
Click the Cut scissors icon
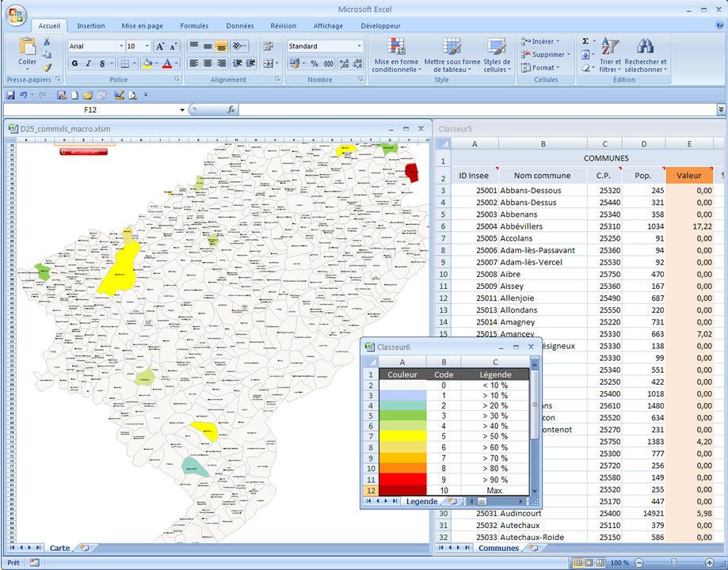[x=48, y=42]
